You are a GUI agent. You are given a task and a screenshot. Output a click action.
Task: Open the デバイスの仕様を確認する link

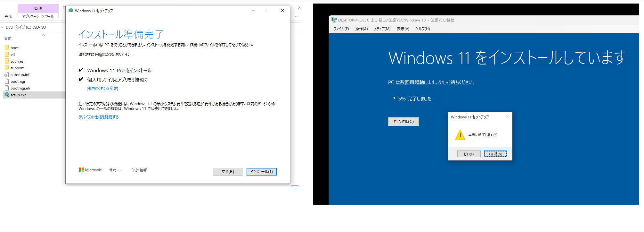(99, 117)
